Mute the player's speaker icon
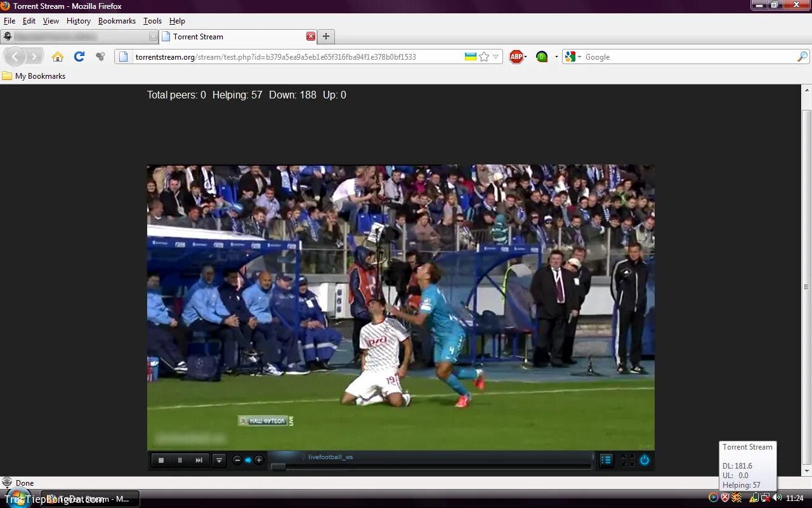 tap(248, 460)
